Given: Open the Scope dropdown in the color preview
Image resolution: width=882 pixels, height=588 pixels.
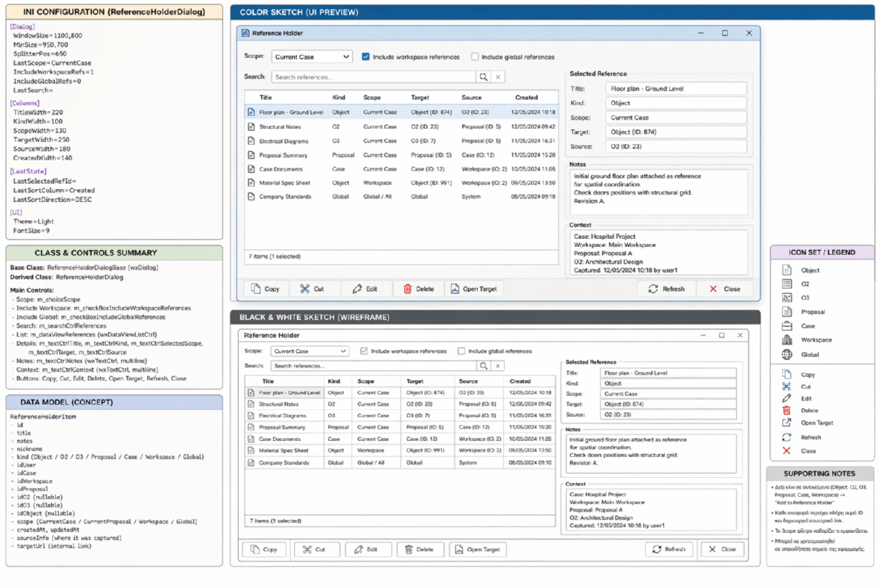Looking at the screenshot, I should coord(312,57).
